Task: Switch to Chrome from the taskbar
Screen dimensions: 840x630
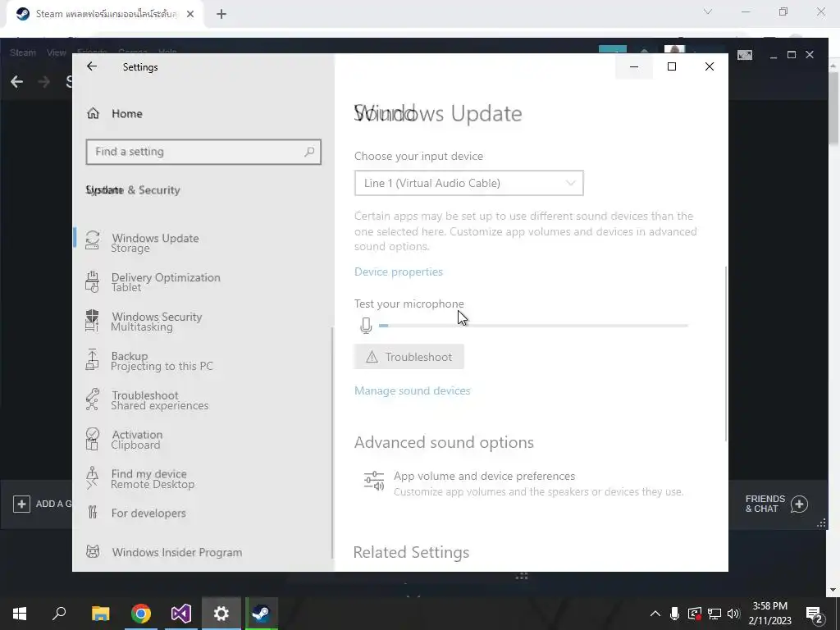Action: [x=141, y=614]
